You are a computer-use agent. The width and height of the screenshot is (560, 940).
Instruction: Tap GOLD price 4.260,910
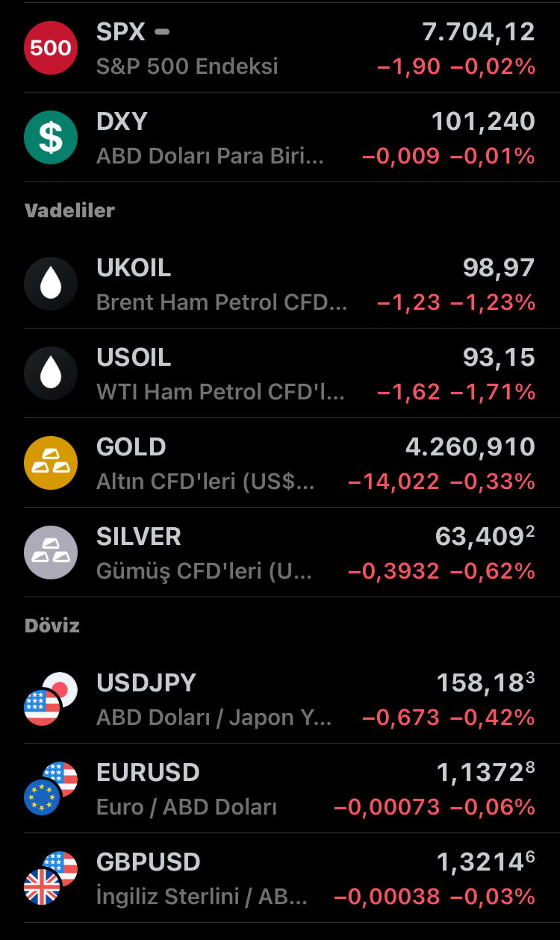470,446
